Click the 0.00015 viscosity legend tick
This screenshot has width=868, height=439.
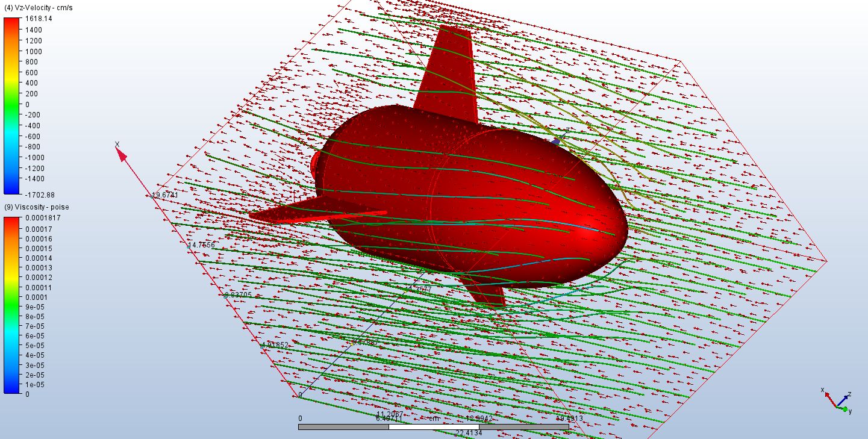click(x=39, y=248)
